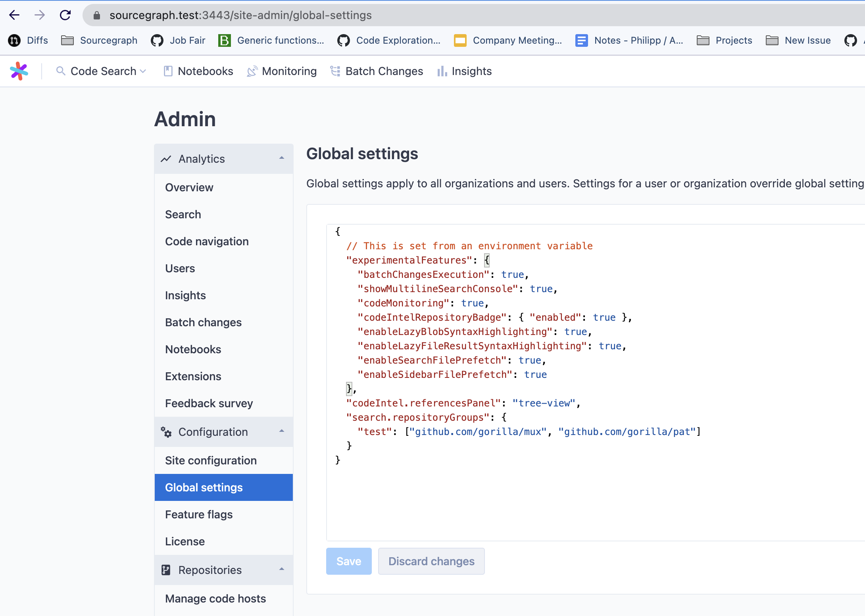865x616 pixels.
Task: Click the Monitoring radar icon
Action: tap(252, 71)
